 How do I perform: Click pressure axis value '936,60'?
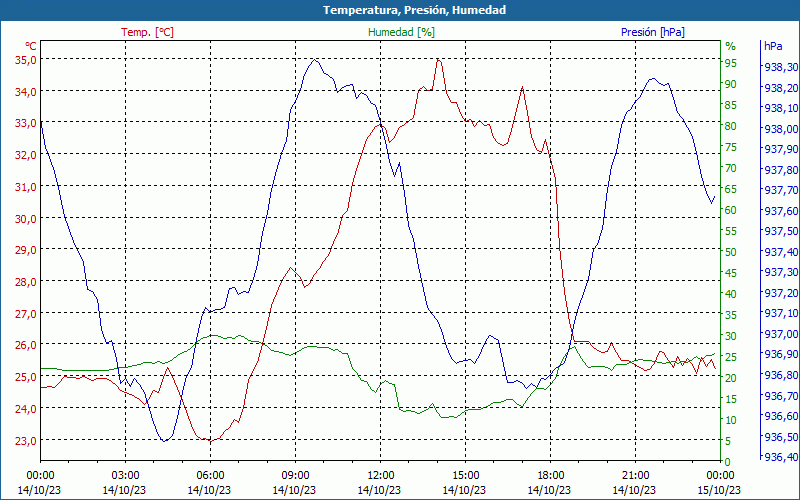click(781, 416)
